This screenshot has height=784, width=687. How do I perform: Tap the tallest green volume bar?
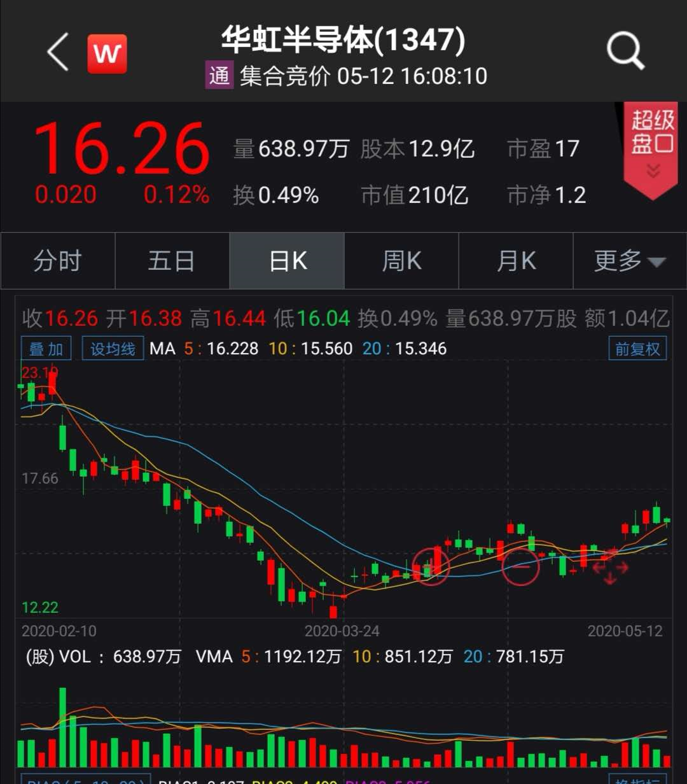point(62,727)
